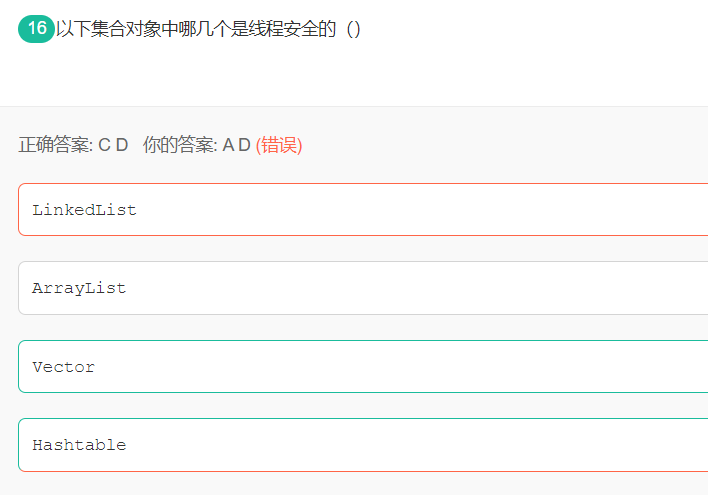Click the red 错误 result label
This screenshot has width=708, height=495.
pos(279,145)
